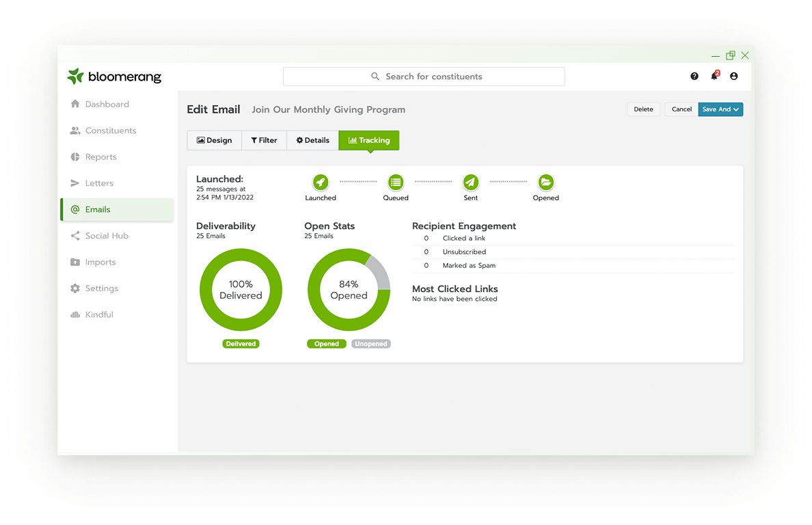Click the Constituents people icon

point(75,131)
